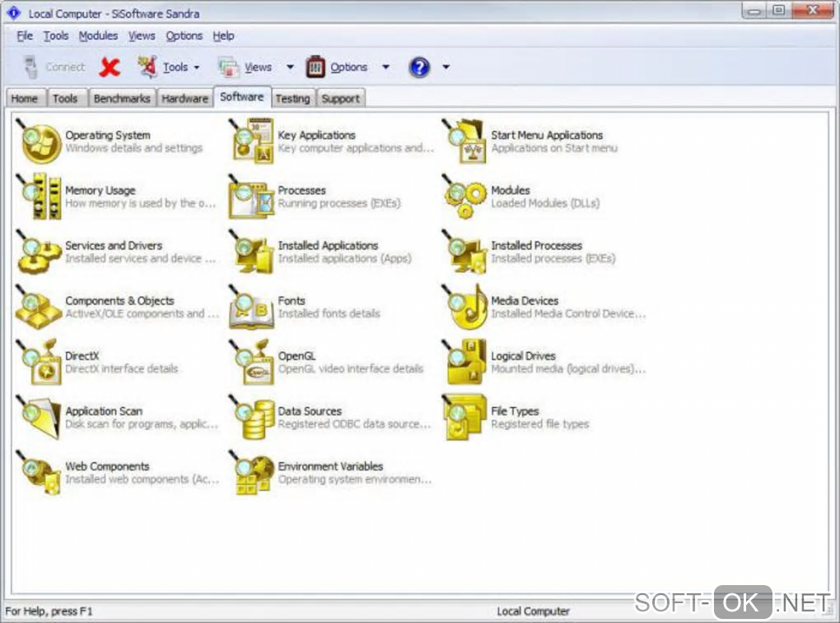Screen dimensions: 840x623
Task: Click the 'Loaded Modules (DLLs)' description
Action: (545, 204)
